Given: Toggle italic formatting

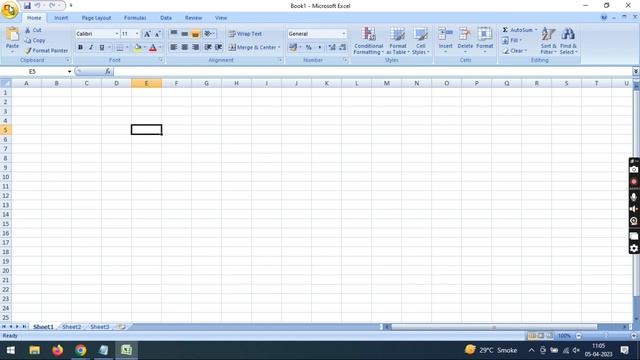Looking at the screenshot, I should click(x=91, y=47).
